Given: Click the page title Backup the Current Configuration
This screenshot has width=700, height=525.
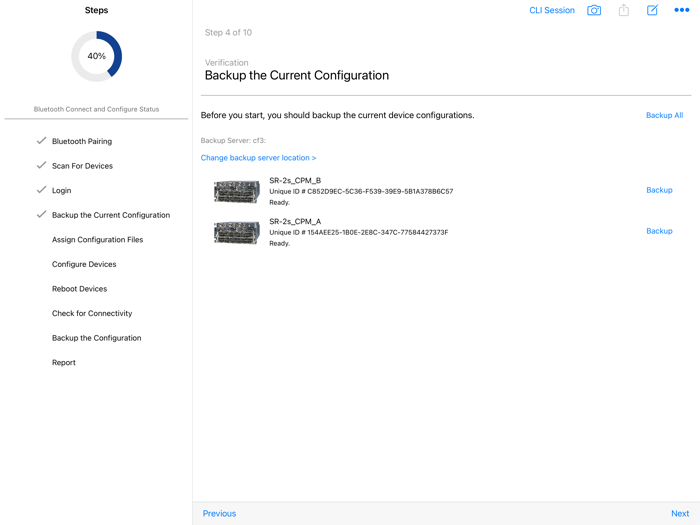Looking at the screenshot, I should [297, 75].
